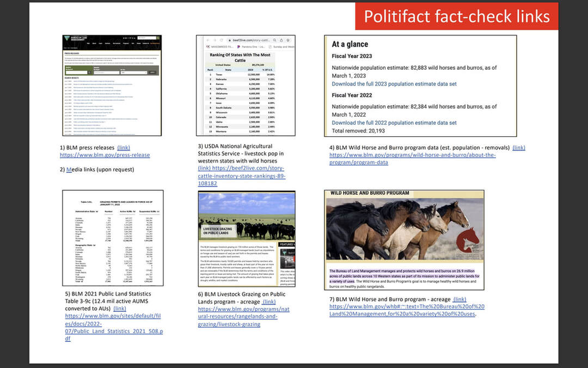Open (link) beside Livestock Grazing acreage caption

click(269, 301)
